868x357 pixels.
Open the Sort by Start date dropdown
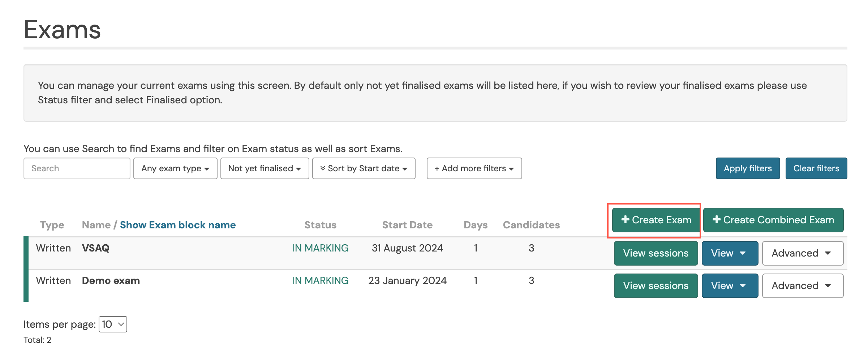pyautogui.click(x=364, y=168)
